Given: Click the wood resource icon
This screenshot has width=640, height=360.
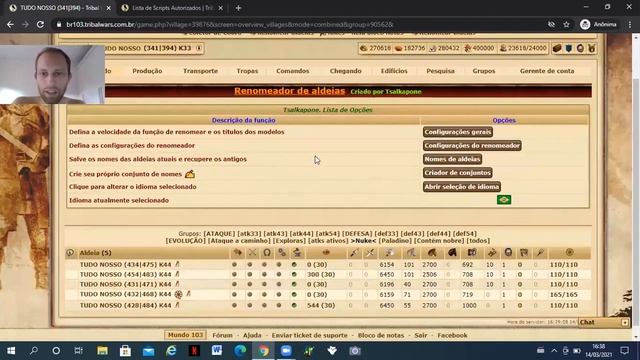Looking at the screenshot, I should click(x=364, y=48).
